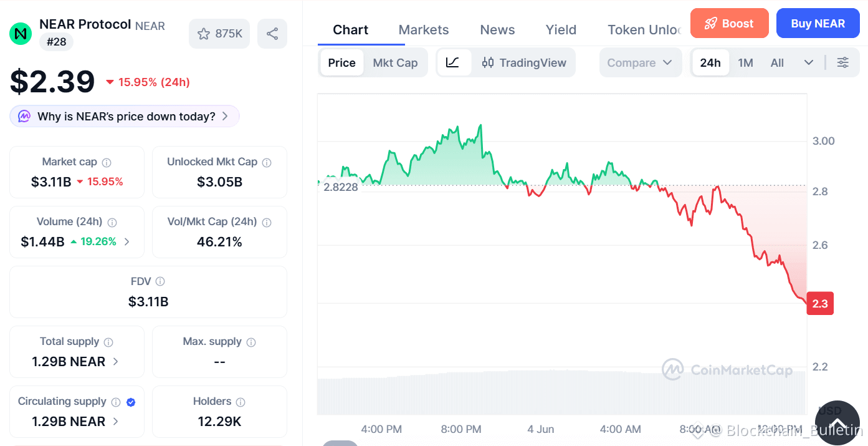Click the Boost button

[730, 24]
